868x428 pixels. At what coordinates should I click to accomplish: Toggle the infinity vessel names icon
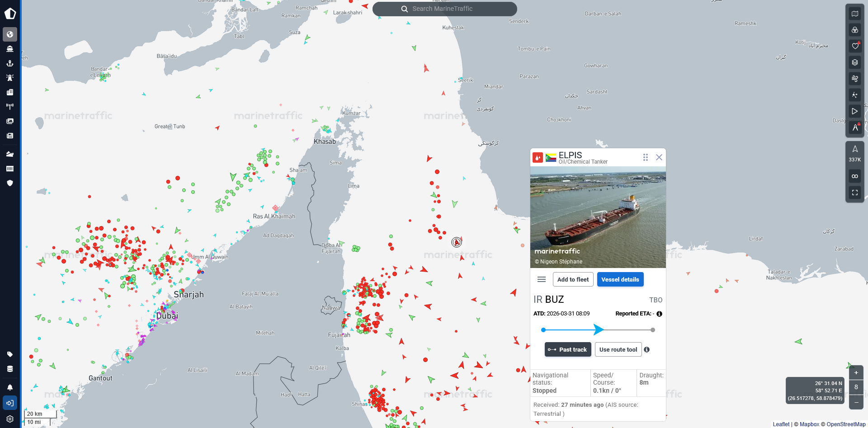click(x=855, y=176)
